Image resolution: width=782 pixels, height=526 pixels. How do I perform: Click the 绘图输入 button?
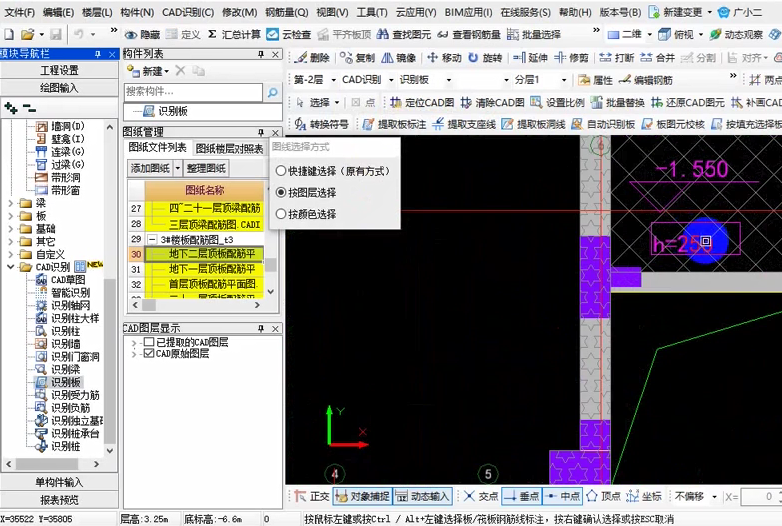click(x=59, y=88)
